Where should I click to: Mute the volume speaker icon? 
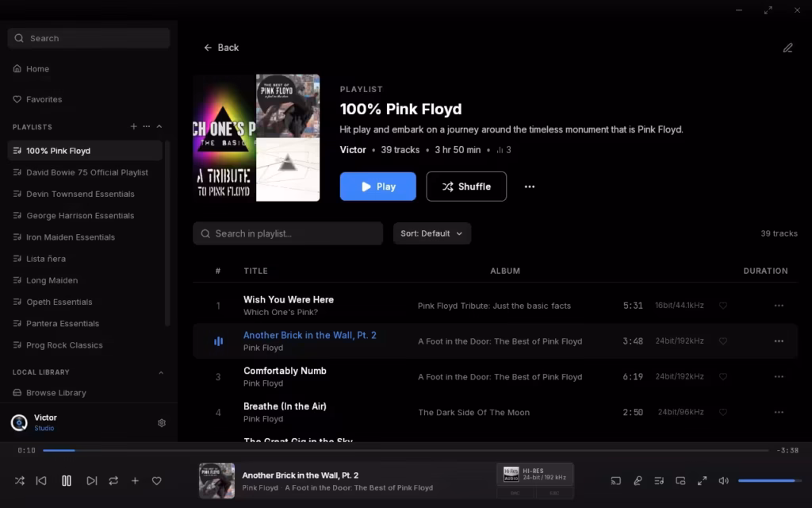coord(723,480)
